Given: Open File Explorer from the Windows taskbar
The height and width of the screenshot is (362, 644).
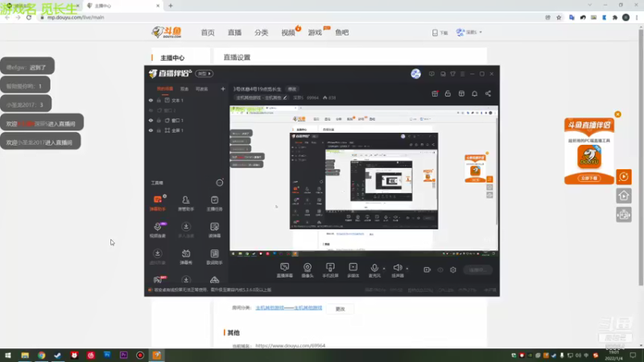Looking at the screenshot, I should click(x=25, y=356).
